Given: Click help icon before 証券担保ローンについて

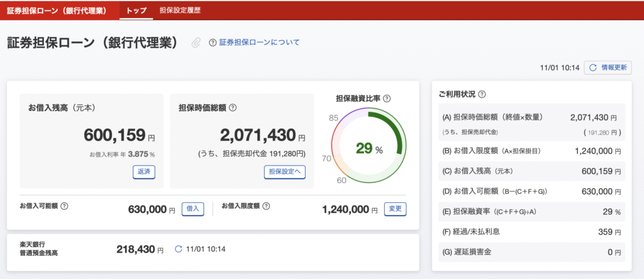Looking at the screenshot, I should 213,43.
